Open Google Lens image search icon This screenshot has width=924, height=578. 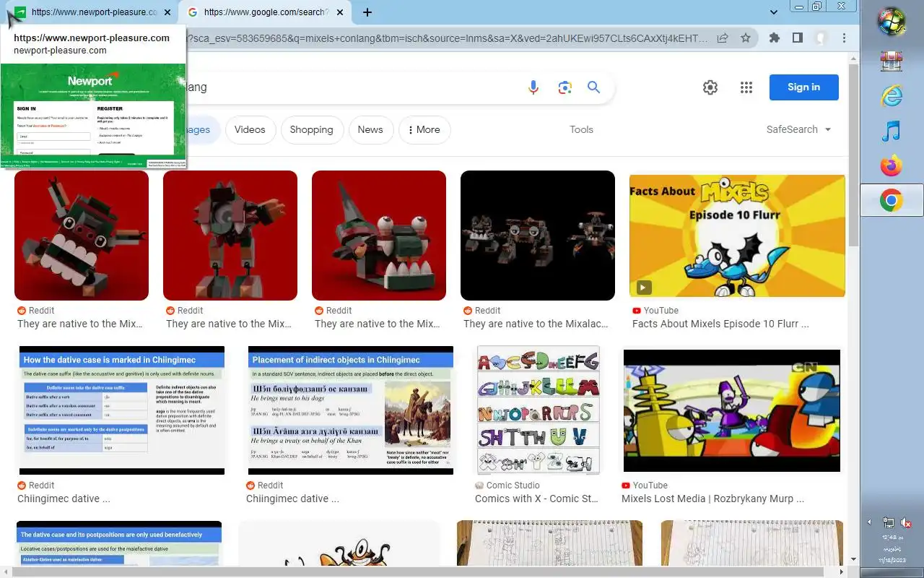(565, 87)
